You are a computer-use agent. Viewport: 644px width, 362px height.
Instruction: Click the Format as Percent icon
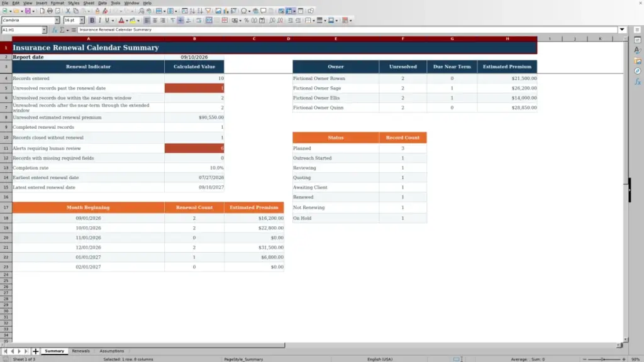247,20
